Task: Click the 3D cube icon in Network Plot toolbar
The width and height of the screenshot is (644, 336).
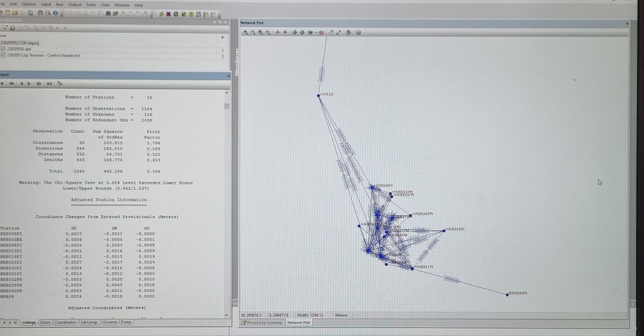Action: pyautogui.click(x=359, y=32)
